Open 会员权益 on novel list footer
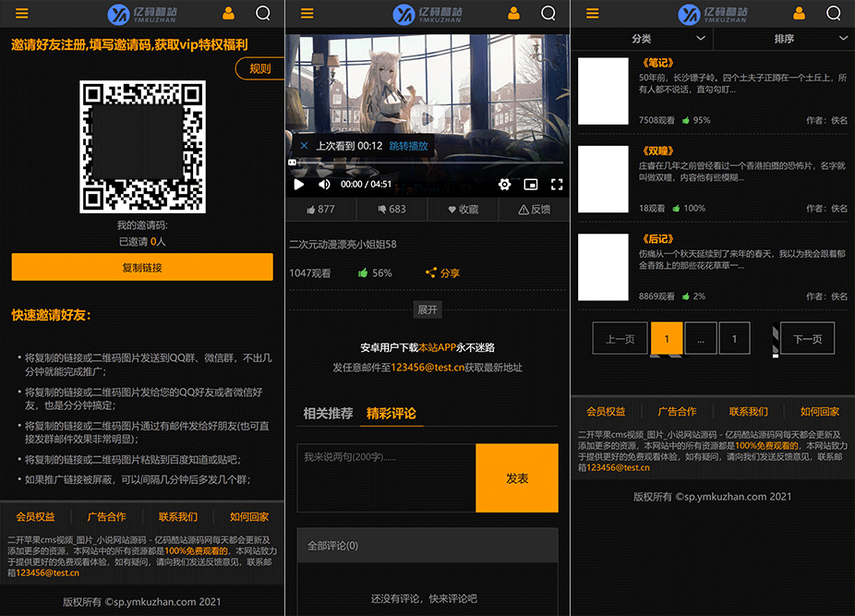The image size is (855, 616). [606, 411]
